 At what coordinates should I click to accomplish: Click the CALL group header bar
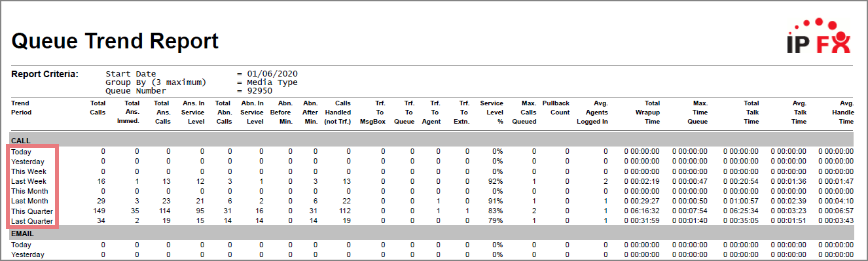[432, 140]
